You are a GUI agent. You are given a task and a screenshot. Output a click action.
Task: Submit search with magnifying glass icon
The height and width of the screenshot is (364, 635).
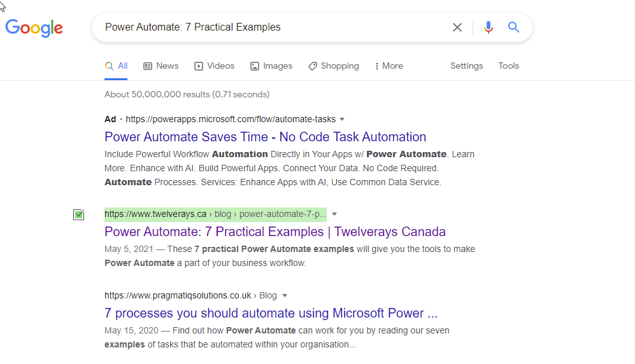[x=513, y=27]
